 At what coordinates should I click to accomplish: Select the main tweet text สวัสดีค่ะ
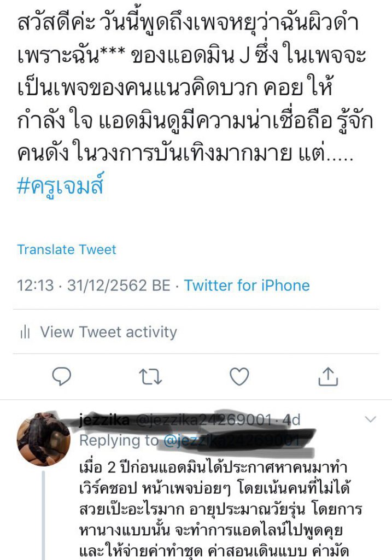[195, 88]
